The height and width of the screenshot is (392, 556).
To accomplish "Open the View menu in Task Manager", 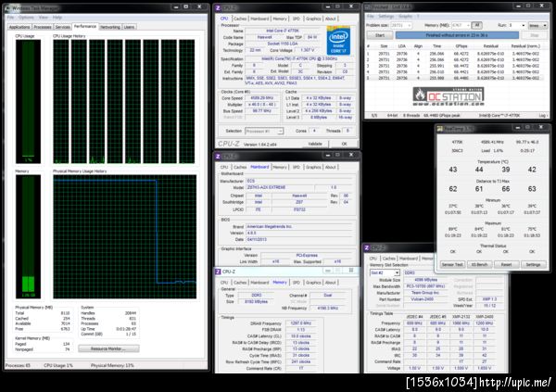I will pyautogui.click(x=44, y=18).
